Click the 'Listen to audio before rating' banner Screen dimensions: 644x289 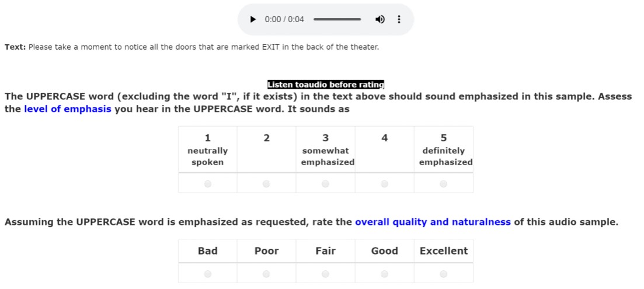(326, 85)
